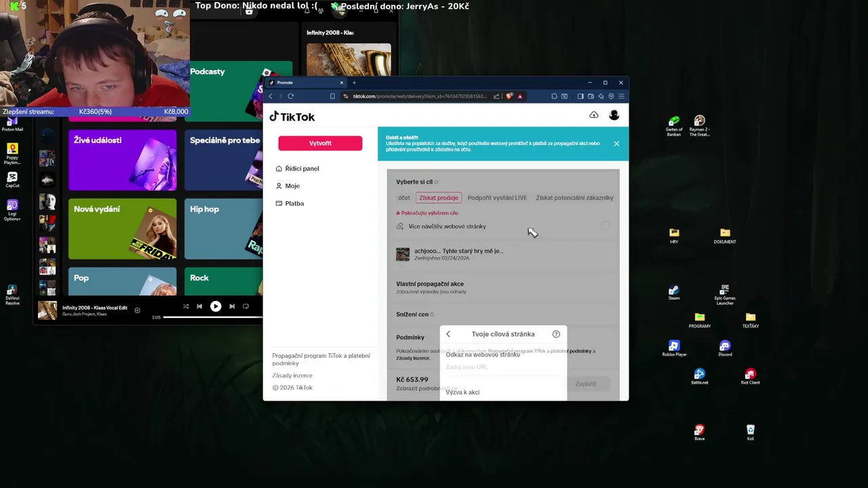Screen dimensions: 868x488
Task: Open the Roblox Player desktop shortcut
Action: (x=674, y=348)
